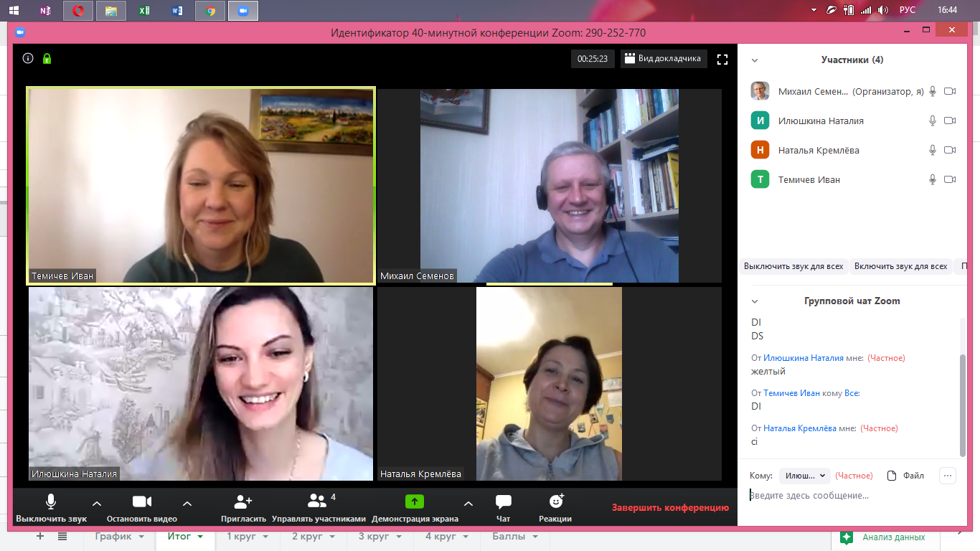Switch to Excel sheet tab 1 круг
Screen dimensions: 980x551
pos(246,537)
